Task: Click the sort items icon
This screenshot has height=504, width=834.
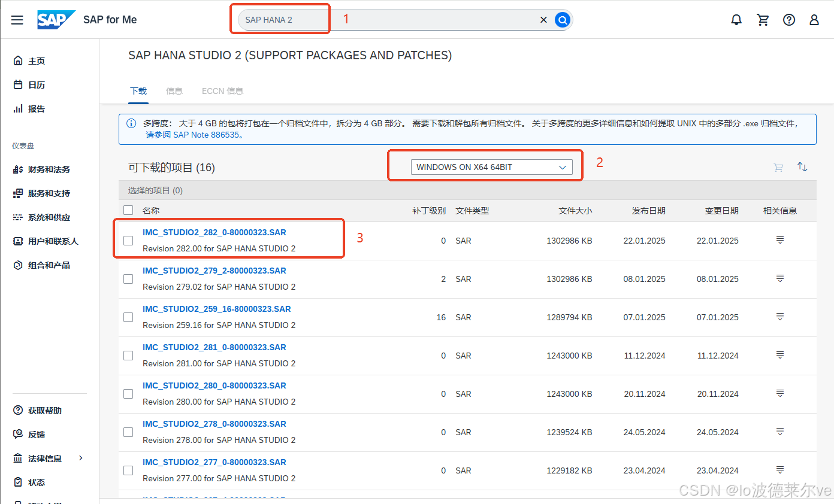Action: 802,166
